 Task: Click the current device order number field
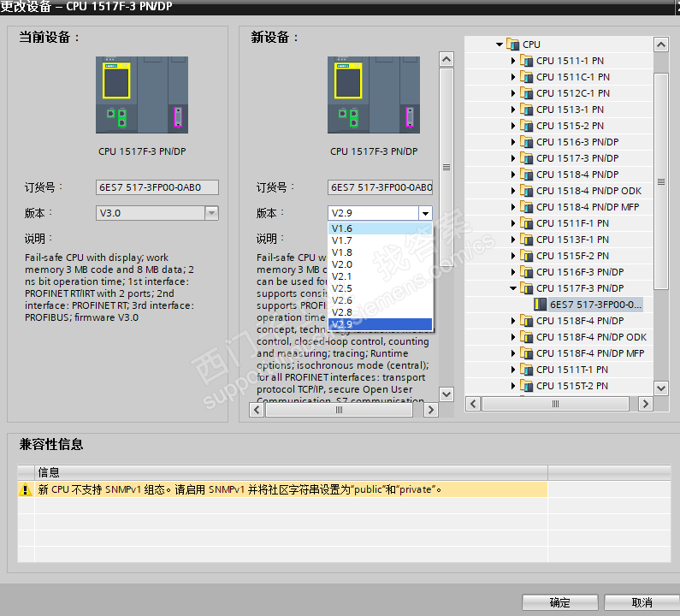click(x=157, y=187)
